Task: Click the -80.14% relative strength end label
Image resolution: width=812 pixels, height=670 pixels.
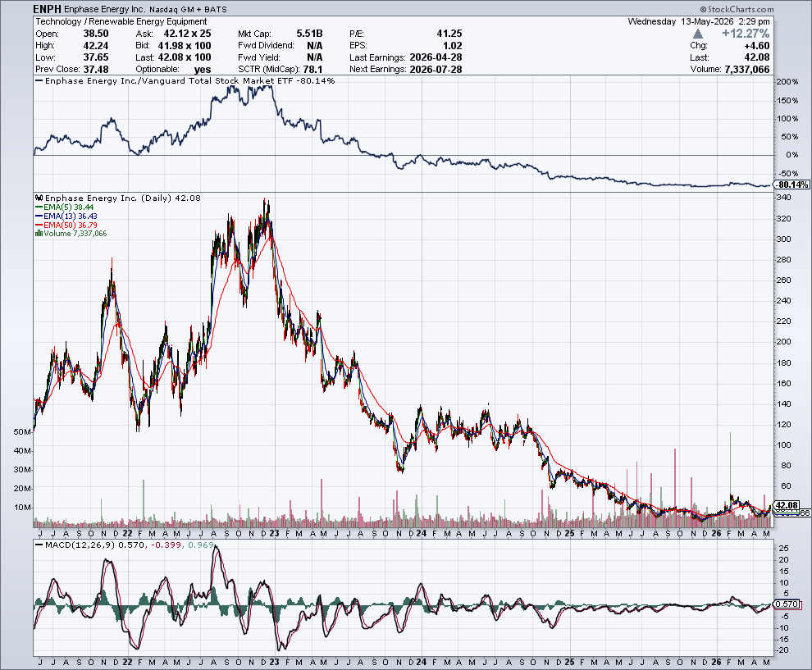Action: point(792,185)
